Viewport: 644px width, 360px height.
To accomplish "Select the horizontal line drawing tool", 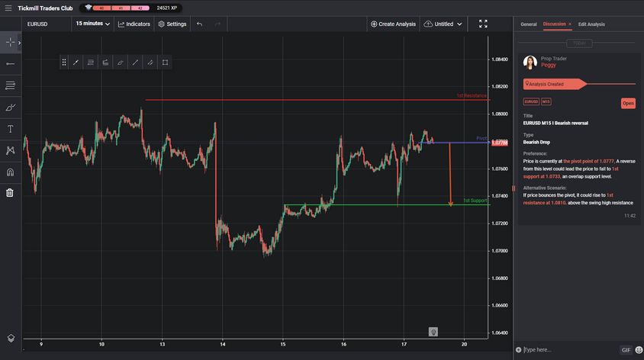I will coord(10,64).
